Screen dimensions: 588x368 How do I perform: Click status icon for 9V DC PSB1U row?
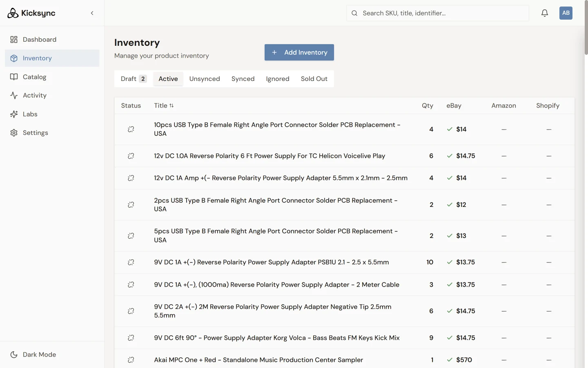point(131,262)
